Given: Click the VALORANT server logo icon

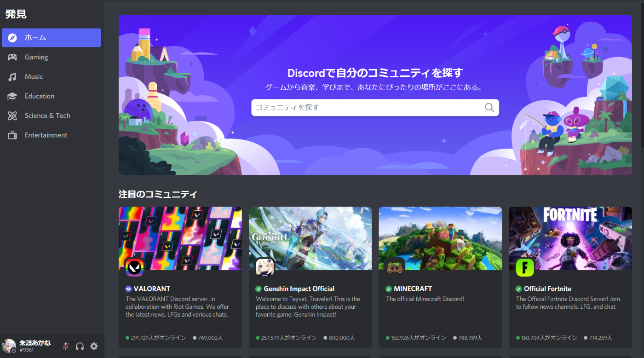Looking at the screenshot, I should 134,267.
